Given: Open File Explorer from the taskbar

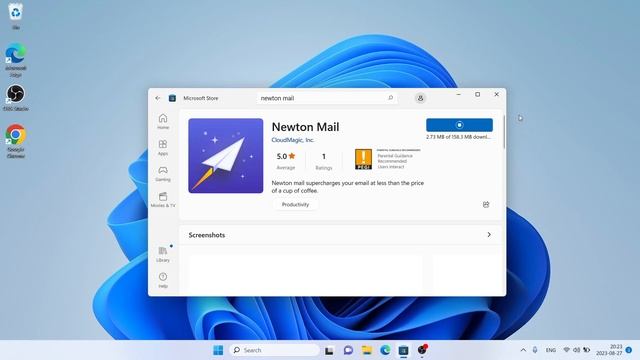Looking at the screenshot, I should (x=367, y=350).
